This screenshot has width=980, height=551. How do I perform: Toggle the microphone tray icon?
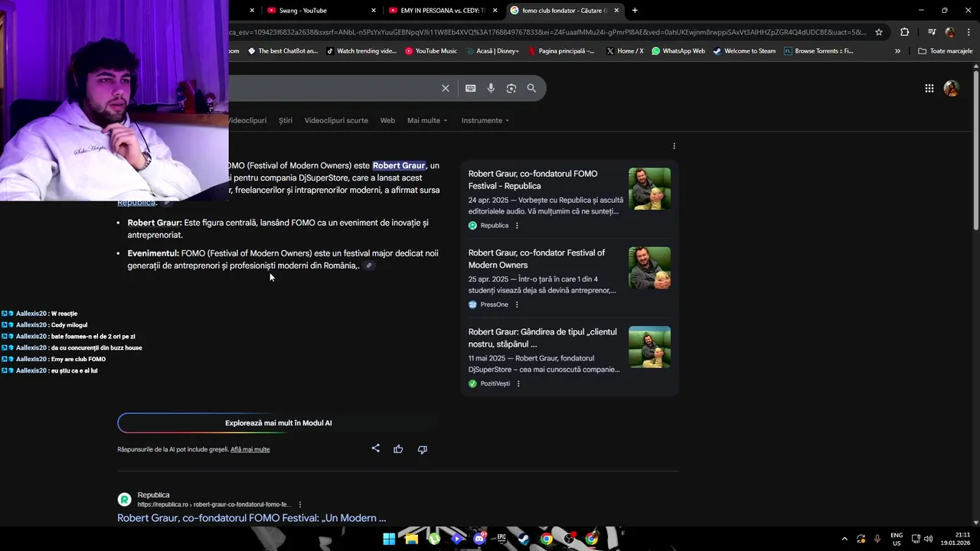pyautogui.click(x=877, y=539)
